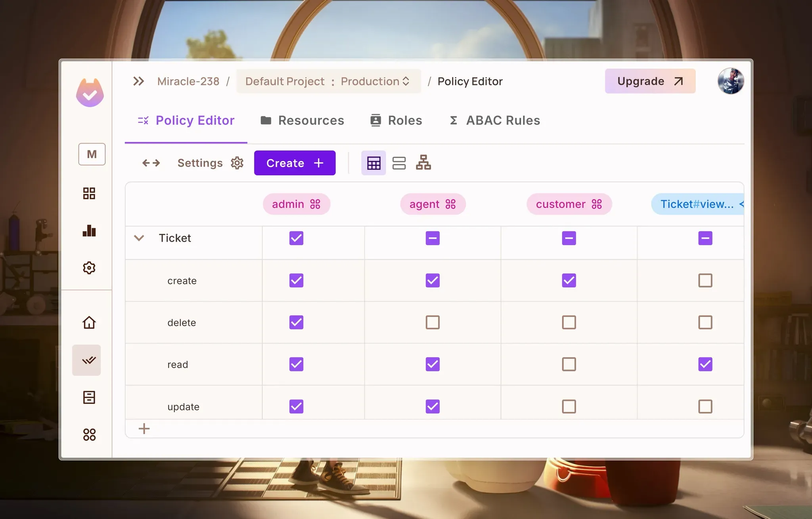Click the purple Create button
This screenshot has height=519, width=812.
point(295,163)
